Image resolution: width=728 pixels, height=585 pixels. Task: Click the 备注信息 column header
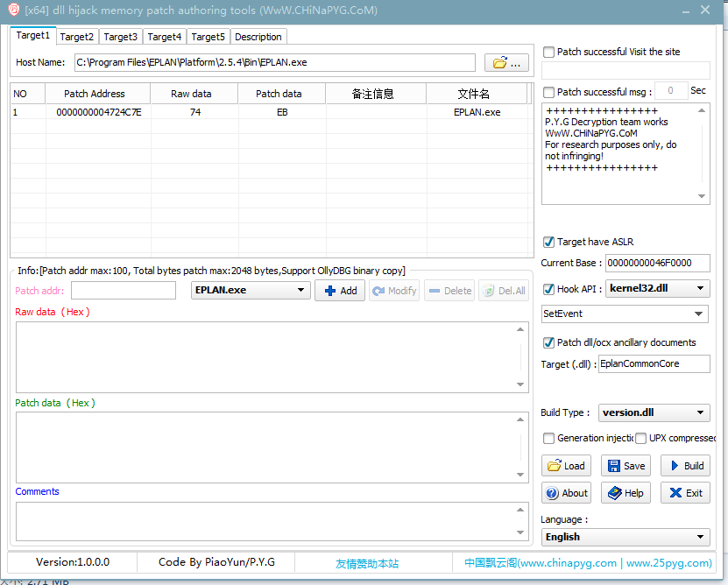point(376,94)
